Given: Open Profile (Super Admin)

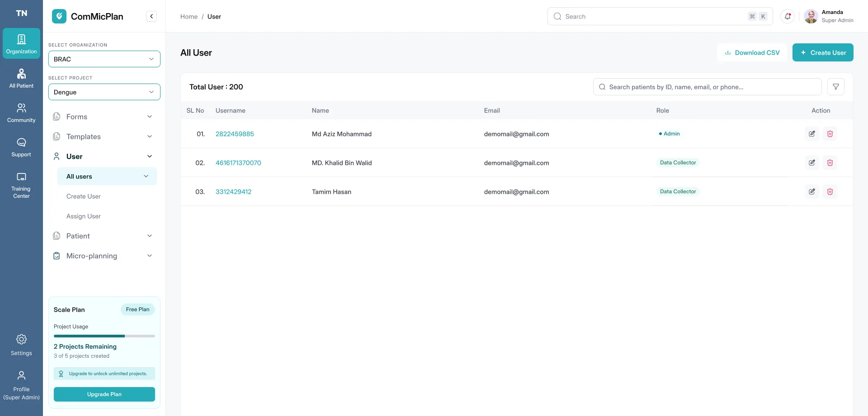Looking at the screenshot, I should [21, 385].
